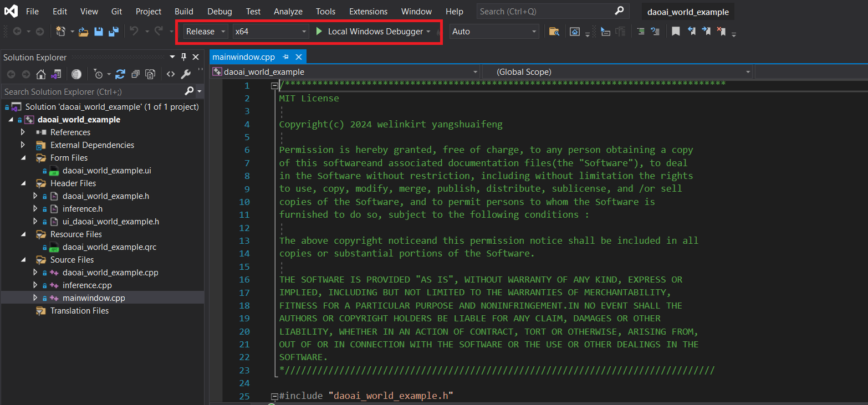Switch views icon in Solution Explorer
Screen dimensions: 868x405
click(56, 74)
